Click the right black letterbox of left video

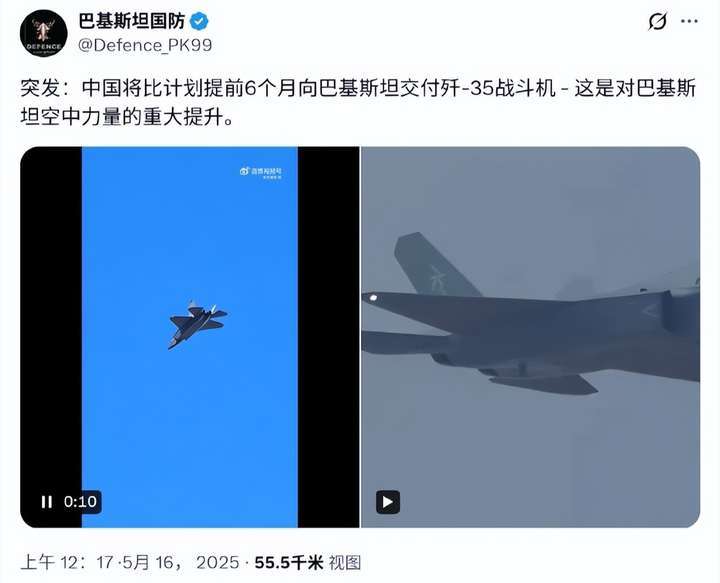(x=328, y=337)
